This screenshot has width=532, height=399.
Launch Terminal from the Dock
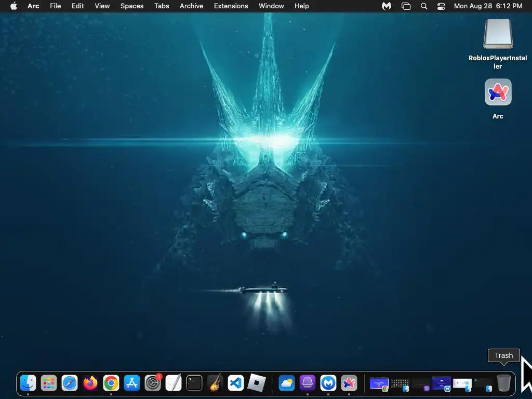point(194,383)
